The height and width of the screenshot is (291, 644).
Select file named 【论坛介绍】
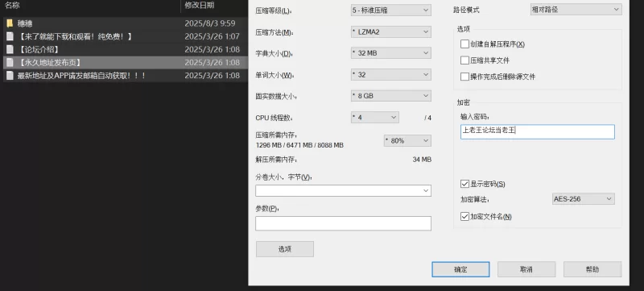pyautogui.click(x=39, y=50)
